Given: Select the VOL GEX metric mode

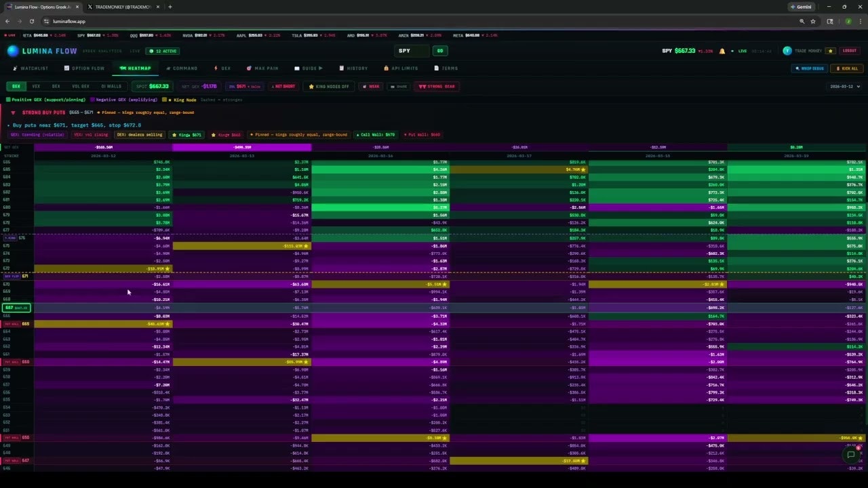Looking at the screenshot, I should coord(81,86).
